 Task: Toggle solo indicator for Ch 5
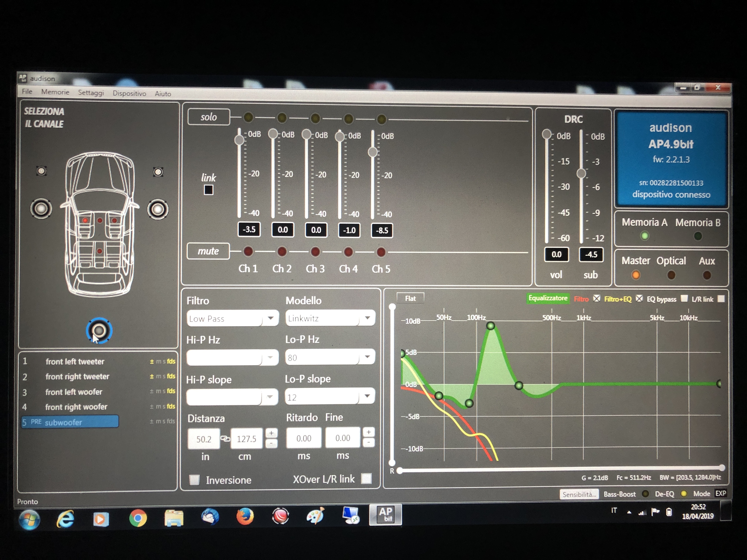click(381, 119)
